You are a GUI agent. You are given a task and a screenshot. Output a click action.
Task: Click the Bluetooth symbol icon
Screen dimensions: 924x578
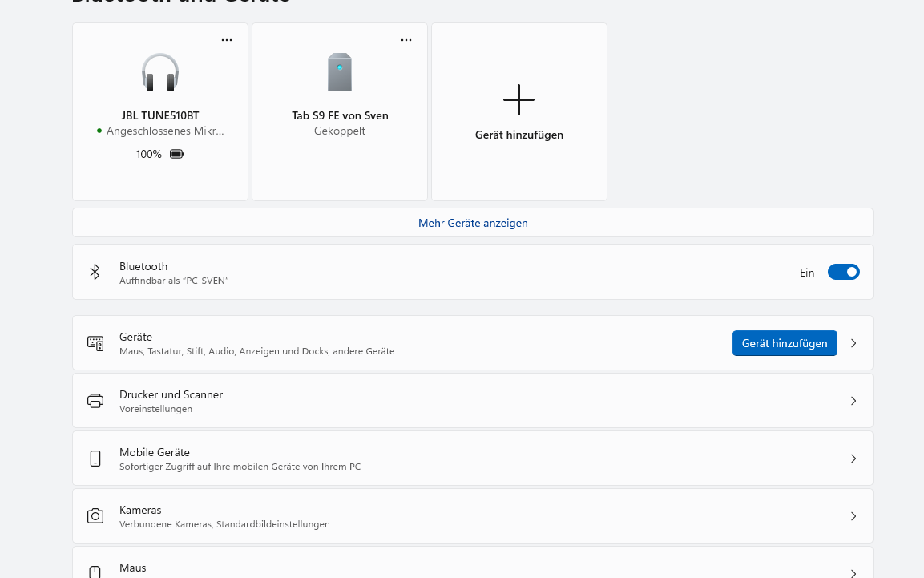tap(95, 272)
